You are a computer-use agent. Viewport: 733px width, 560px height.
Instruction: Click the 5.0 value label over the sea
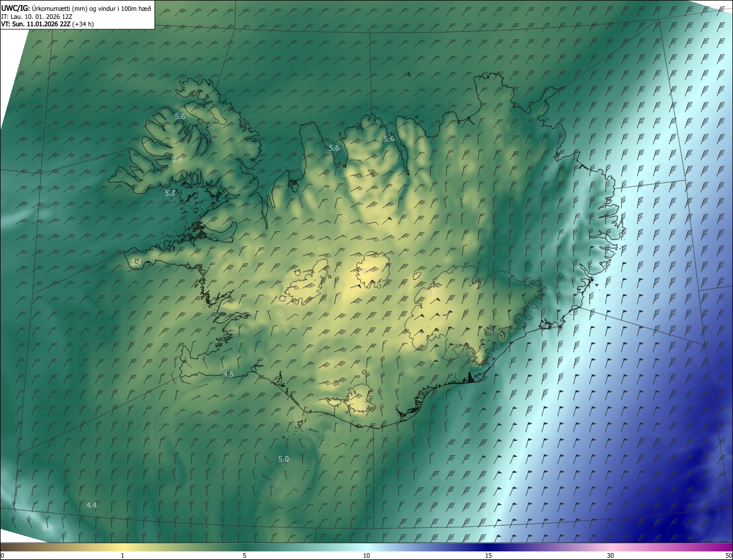pos(283,459)
